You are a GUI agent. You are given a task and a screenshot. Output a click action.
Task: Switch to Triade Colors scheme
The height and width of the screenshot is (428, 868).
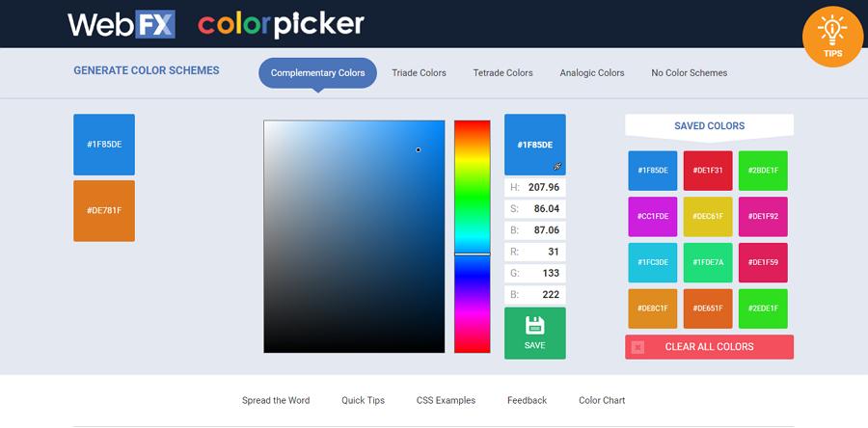pyautogui.click(x=420, y=73)
